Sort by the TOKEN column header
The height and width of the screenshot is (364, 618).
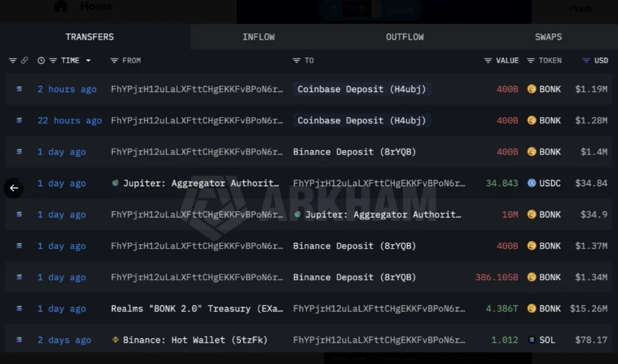(x=550, y=60)
